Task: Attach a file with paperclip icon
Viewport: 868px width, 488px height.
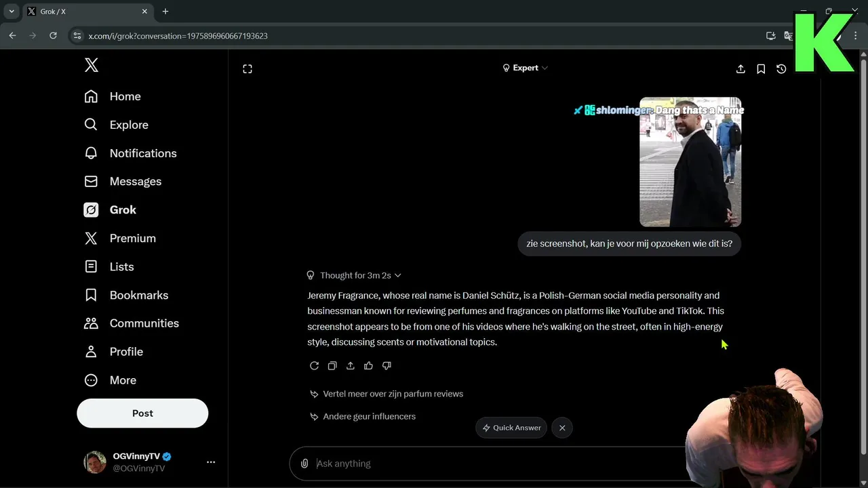Action: pyautogui.click(x=304, y=464)
